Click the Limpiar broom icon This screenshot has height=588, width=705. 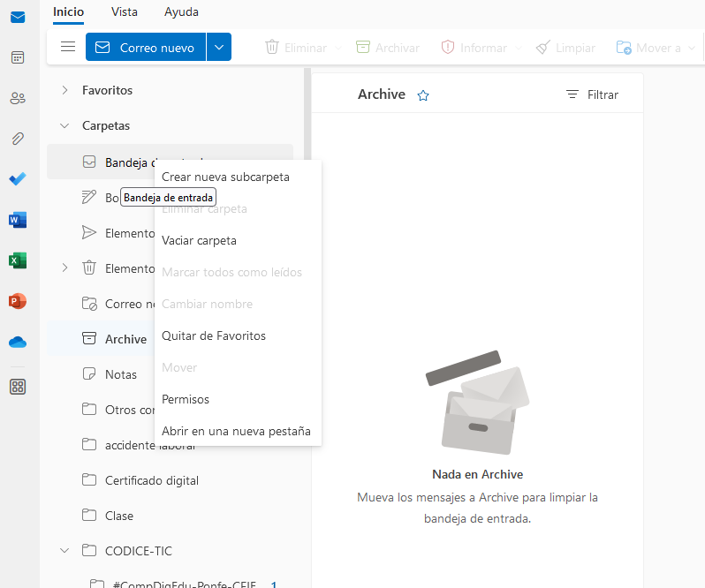tap(543, 47)
